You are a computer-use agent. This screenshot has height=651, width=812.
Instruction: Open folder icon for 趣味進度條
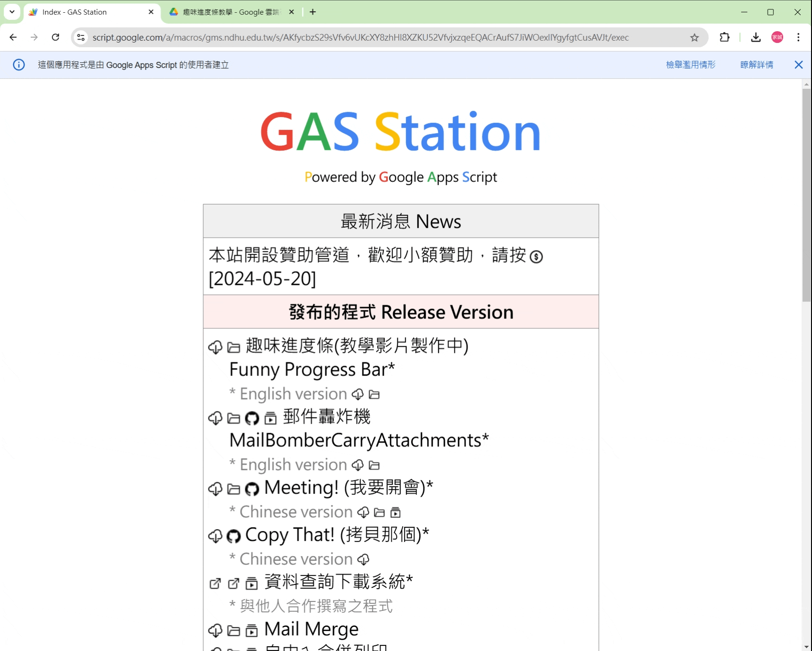(233, 348)
